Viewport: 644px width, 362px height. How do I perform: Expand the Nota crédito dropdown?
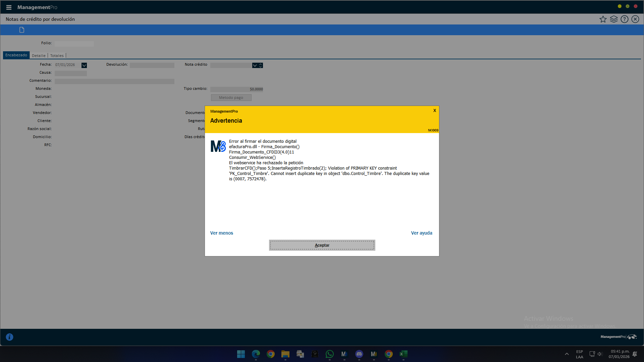point(255,65)
